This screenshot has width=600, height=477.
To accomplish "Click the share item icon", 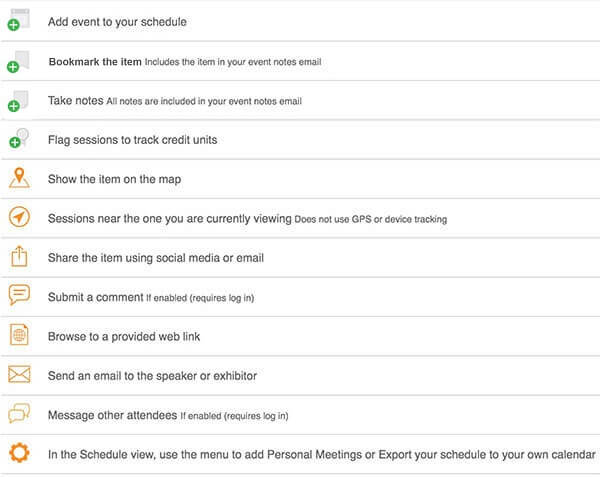I will tap(19, 256).
